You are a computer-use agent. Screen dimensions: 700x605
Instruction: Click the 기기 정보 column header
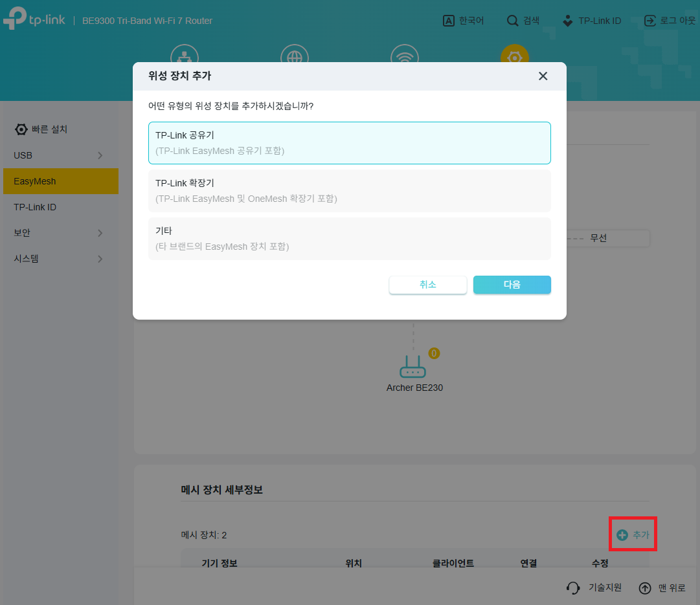pyautogui.click(x=220, y=563)
